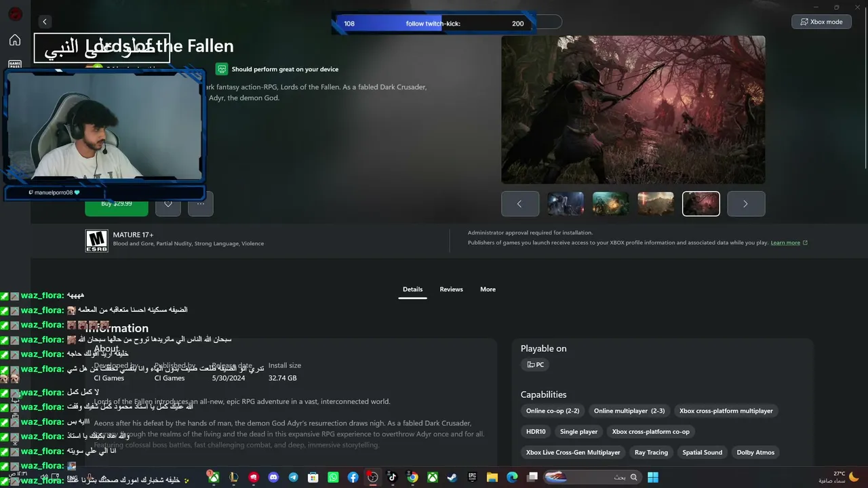
Task: Switch to the Reviews tab
Action: (x=451, y=289)
